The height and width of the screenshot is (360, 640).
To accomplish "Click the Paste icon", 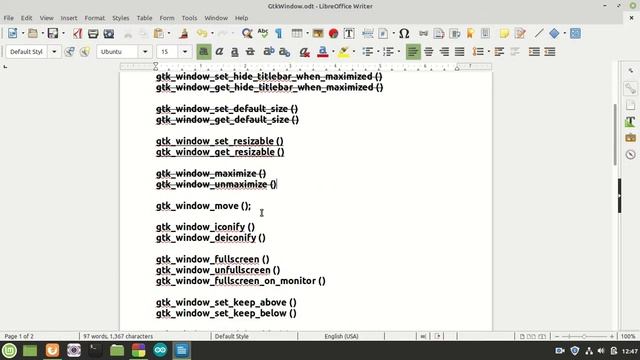I will point(158,33).
